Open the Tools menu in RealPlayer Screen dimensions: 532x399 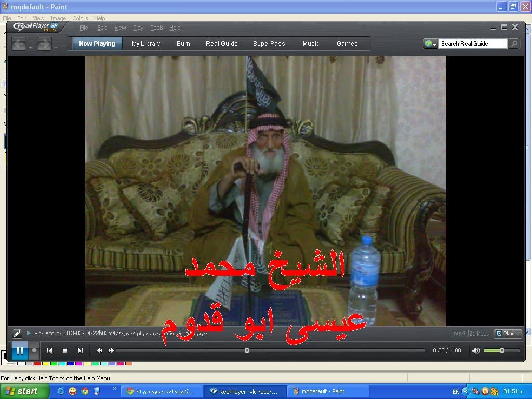pos(156,28)
